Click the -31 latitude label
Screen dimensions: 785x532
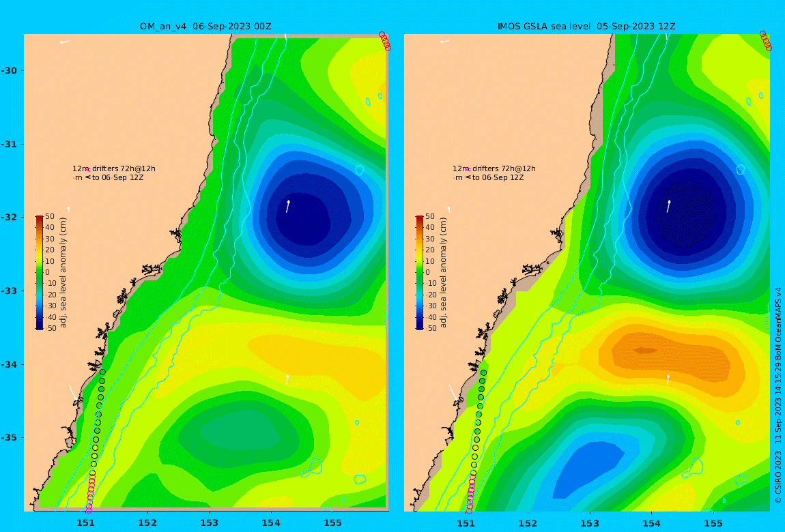coord(8,144)
